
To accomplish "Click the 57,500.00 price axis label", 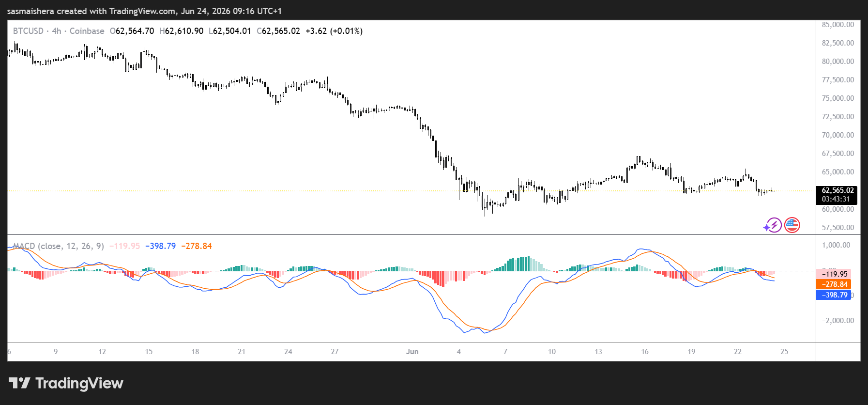I will 838,228.
